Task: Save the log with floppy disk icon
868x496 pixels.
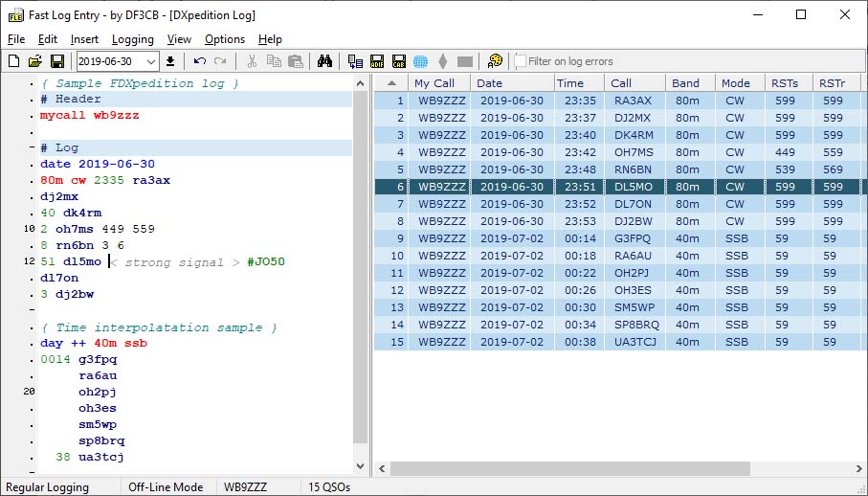Action: coord(57,61)
